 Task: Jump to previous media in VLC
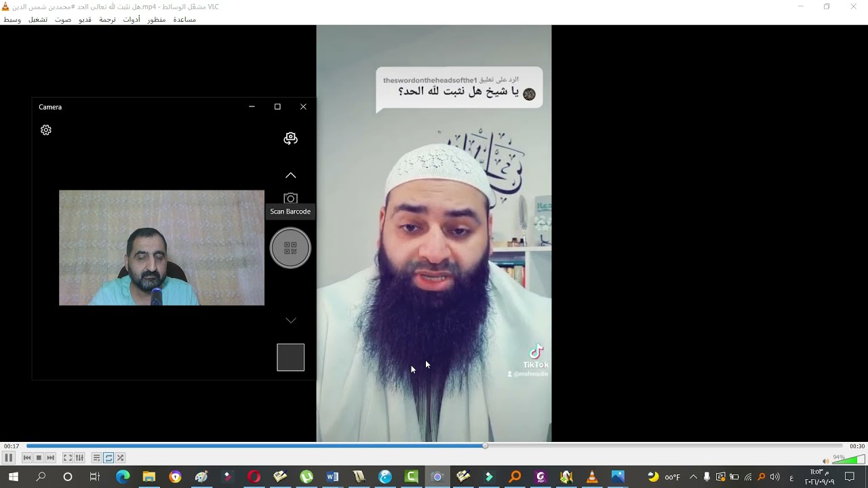[26, 458]
